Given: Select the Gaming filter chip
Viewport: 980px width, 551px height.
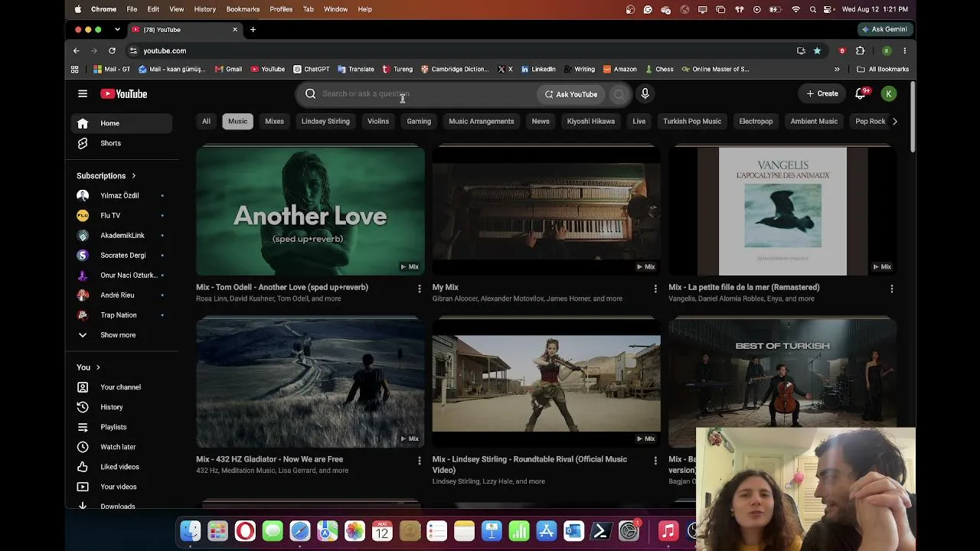Looking at the screenshot, I should pyautogui.click(x=419, y=121).
